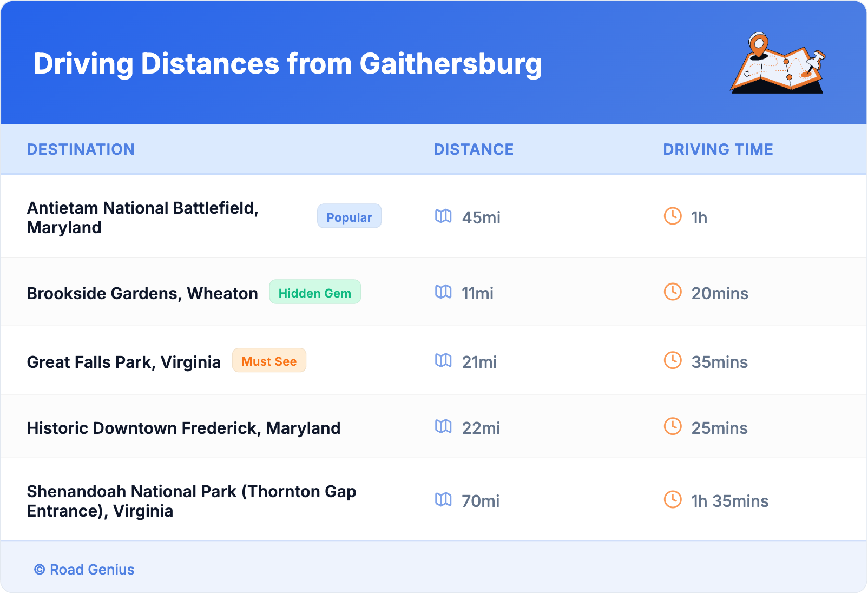Image resolution: width=868 pixels, height=594 pixels.
Task: Click the map icon beside 45mi
Action: pos(443,216)
